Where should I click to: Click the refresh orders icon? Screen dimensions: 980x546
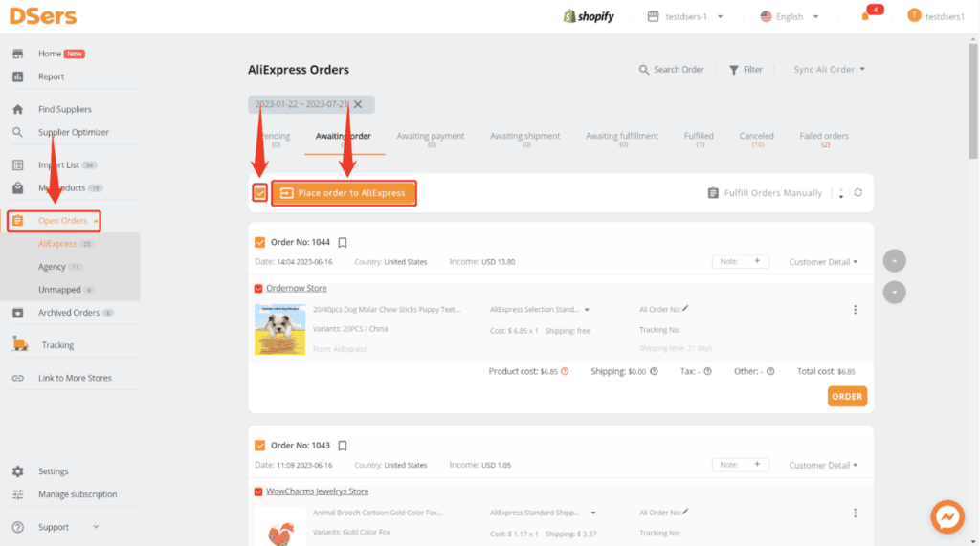(858, 192)
